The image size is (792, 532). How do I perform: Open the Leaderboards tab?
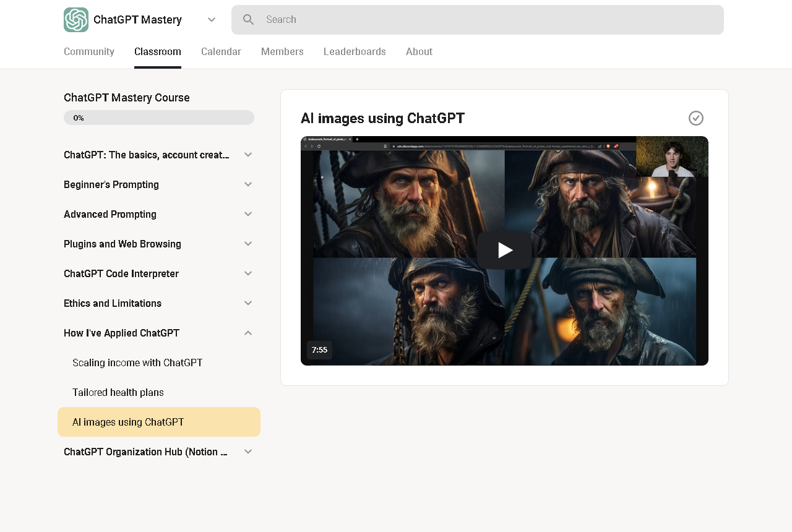pyautogui.click(x=355, y=51)
